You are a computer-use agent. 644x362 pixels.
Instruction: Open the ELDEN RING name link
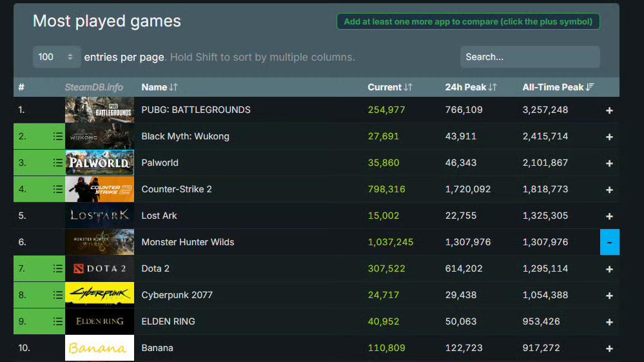click(x=168, y=321)
